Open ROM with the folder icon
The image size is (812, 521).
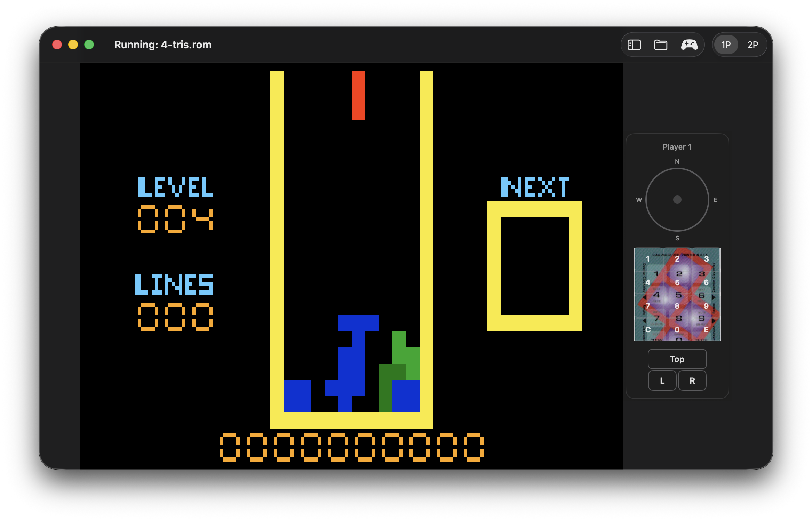[660, 45]
